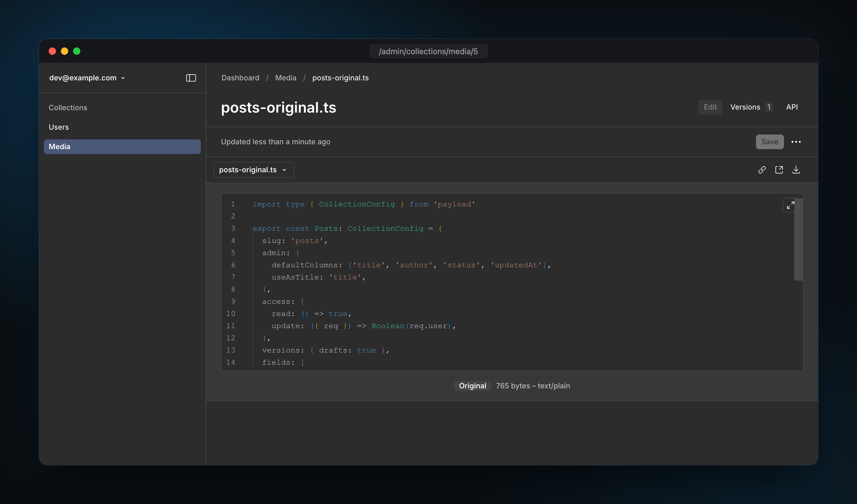Switch to the Edit tab

coord(710,107)
